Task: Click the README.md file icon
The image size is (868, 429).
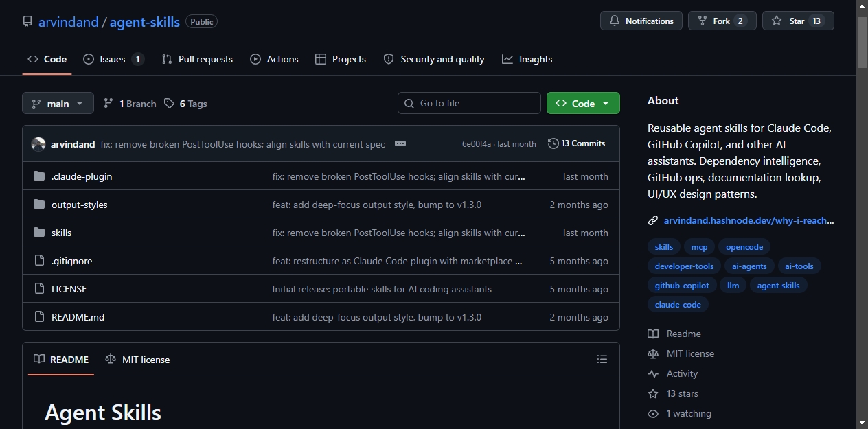Action: (x=39, y=317)
